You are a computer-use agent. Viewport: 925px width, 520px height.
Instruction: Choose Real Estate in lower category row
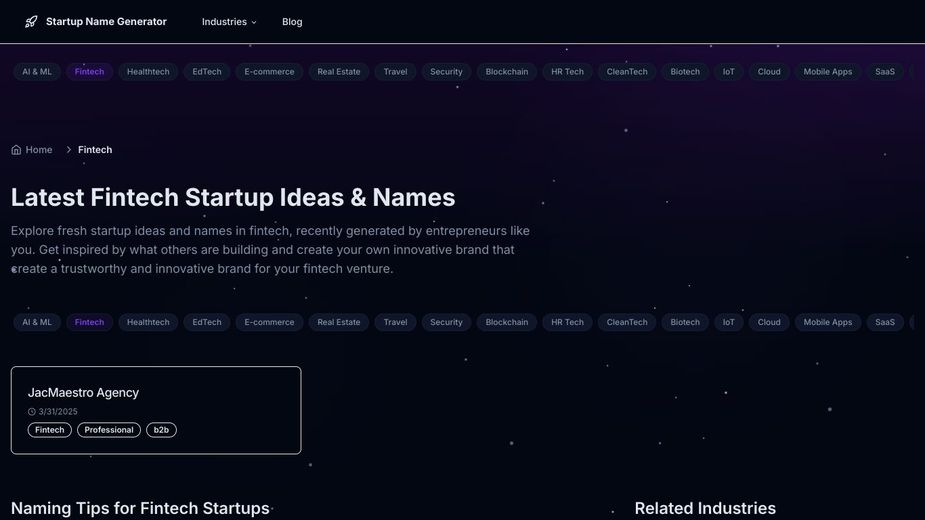point(339,322)
